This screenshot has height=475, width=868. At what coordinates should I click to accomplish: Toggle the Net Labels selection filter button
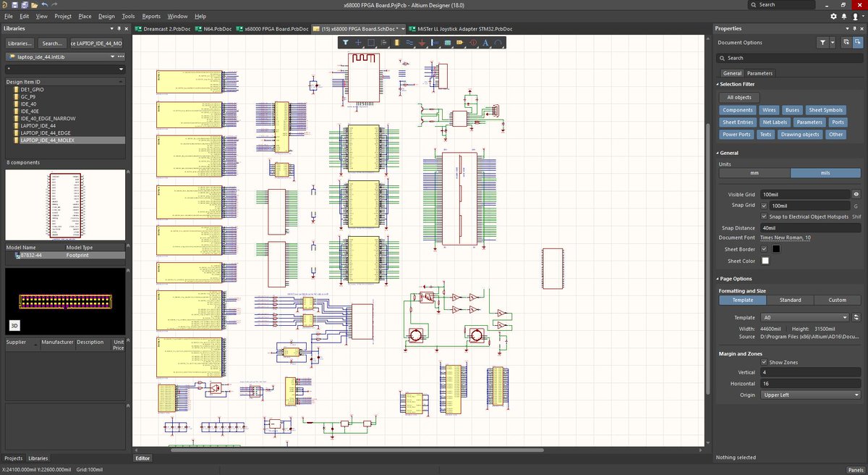[x=775, y=122]
